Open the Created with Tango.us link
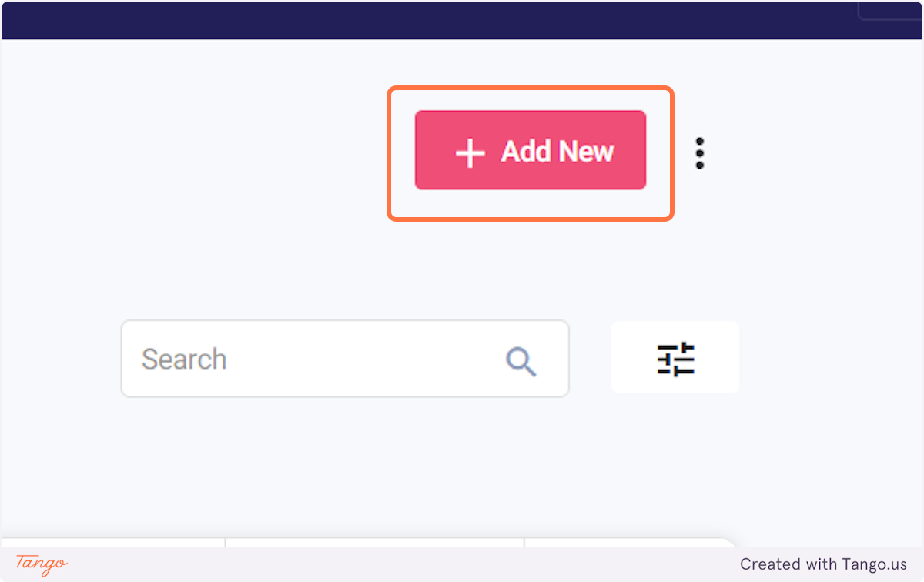 [x=824, y=564]
